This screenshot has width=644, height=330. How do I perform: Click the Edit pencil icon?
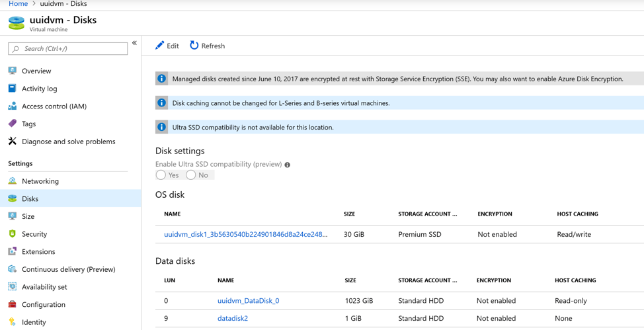[159, 46]
